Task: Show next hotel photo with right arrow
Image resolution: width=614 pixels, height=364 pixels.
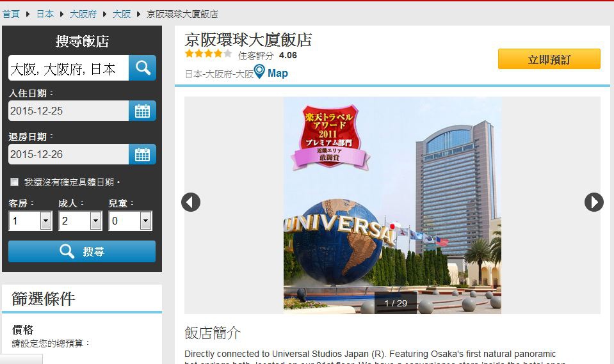Action: (x=594, y=202)
